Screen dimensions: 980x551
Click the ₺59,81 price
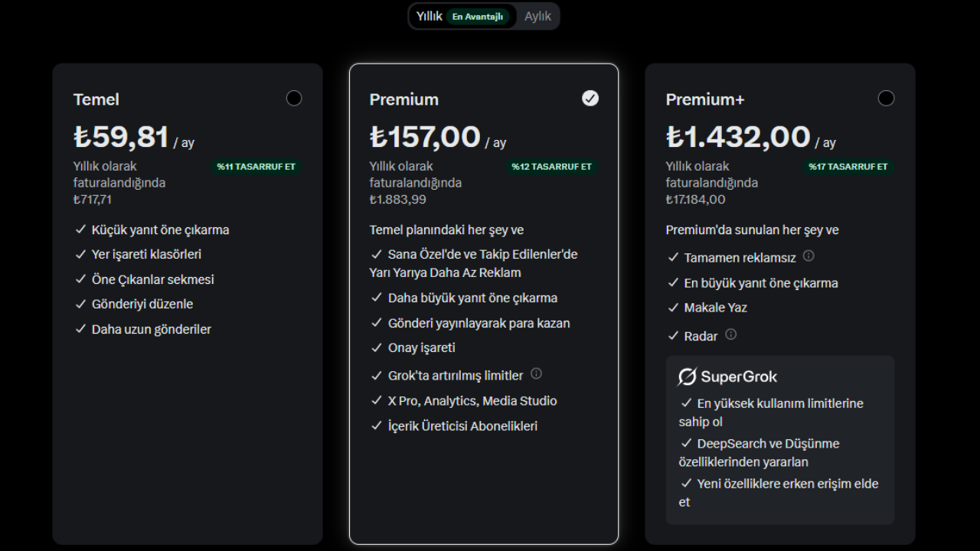point(121,137)
